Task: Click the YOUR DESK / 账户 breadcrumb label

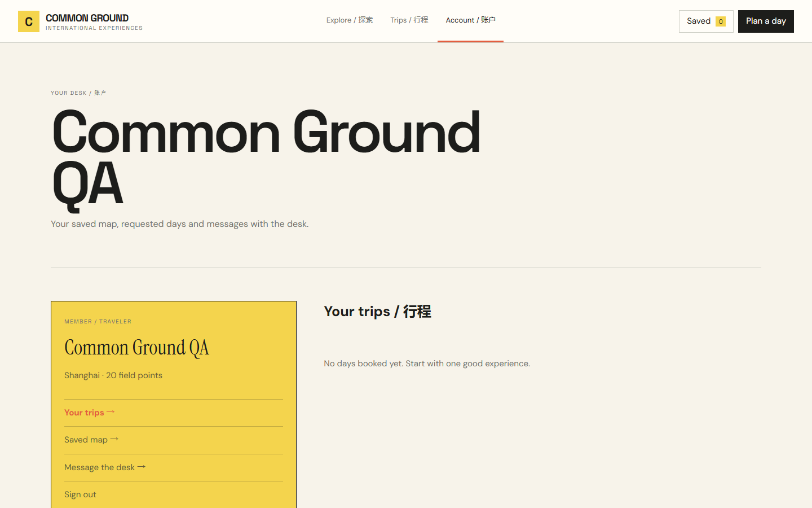Action: point(78,93)
